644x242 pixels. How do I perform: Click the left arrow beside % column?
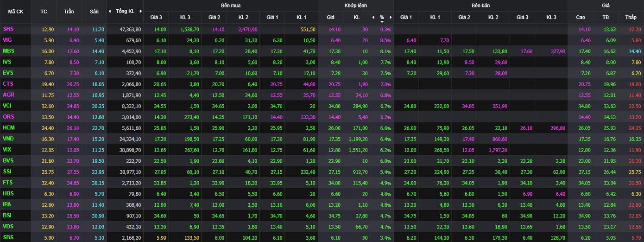[x=373, y=18]
